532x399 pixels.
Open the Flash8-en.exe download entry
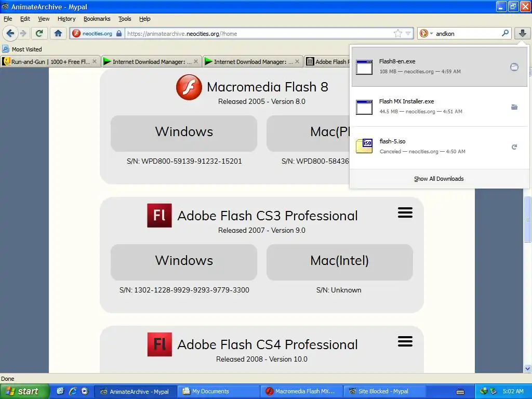tap(440, 66)
